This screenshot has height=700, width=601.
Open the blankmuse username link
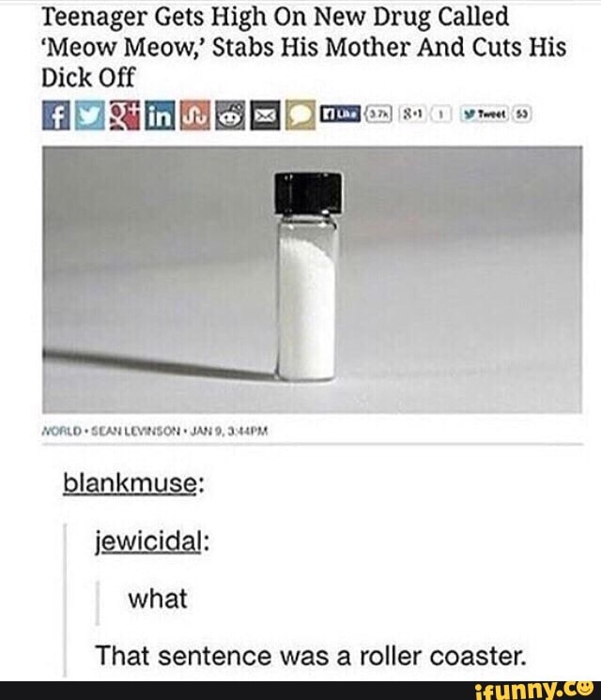130,483
